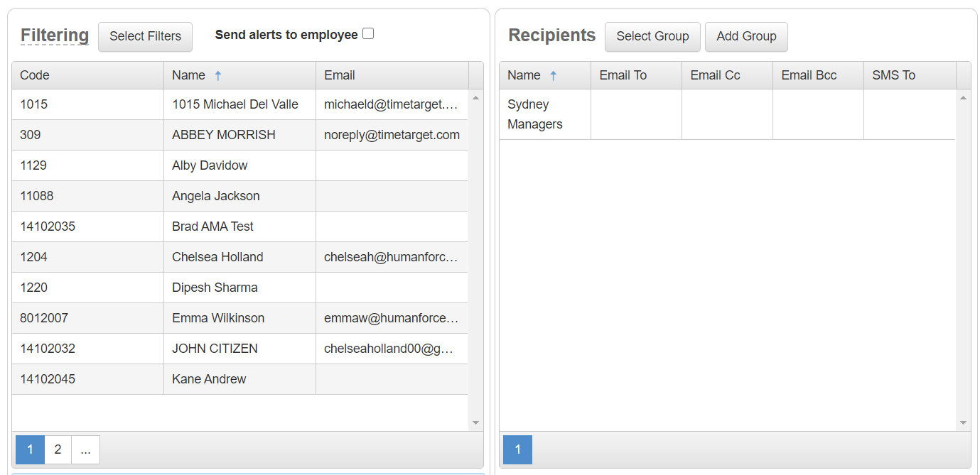Viewport: 980px width, 475px height.
Task: Click the Chelsea Holland name cell
Action: click(239, 257)
